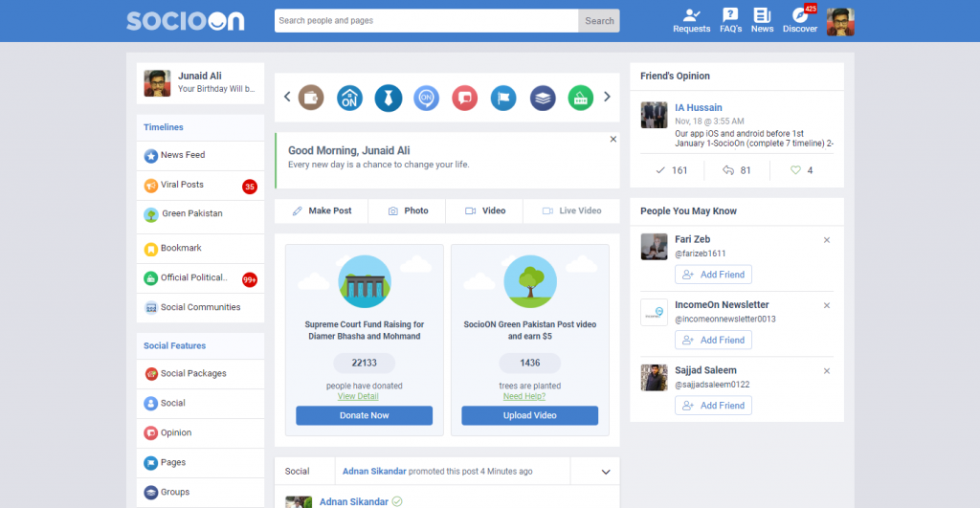
Task: Open Sajjad Saleem profile picture
Action: [654, 378]
